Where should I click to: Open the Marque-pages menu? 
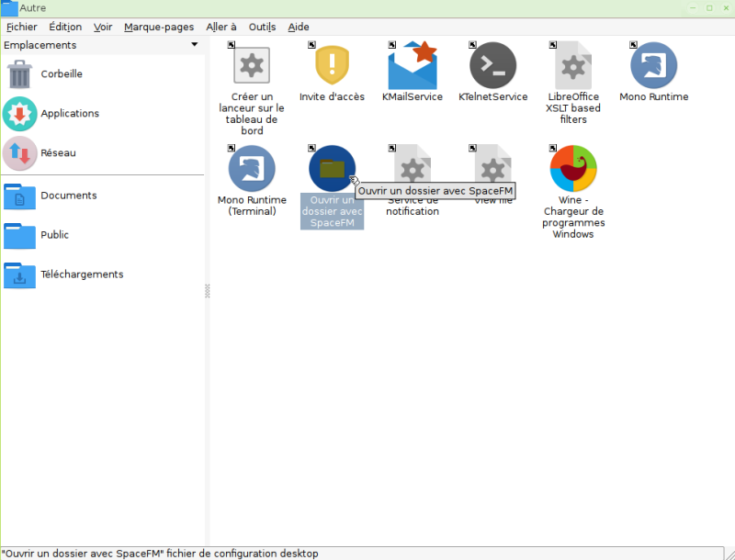click(159, 28)
